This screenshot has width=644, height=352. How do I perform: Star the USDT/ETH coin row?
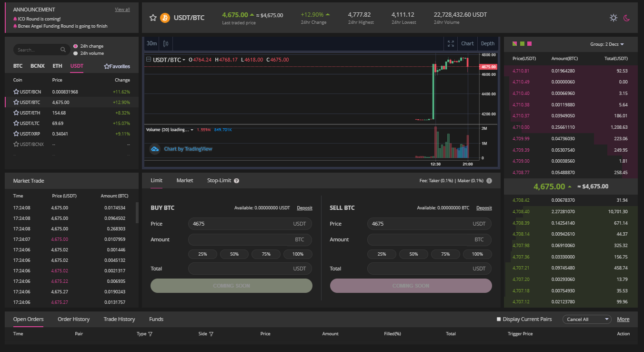[16, 113]
